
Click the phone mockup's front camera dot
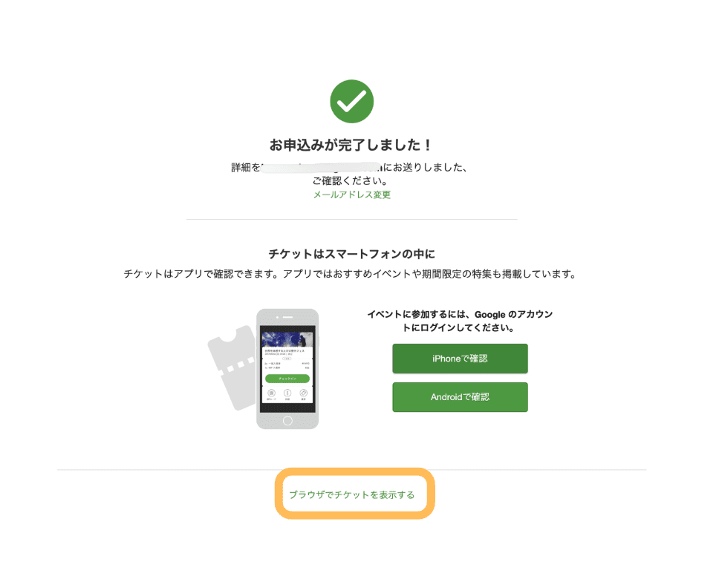point(277,317)
